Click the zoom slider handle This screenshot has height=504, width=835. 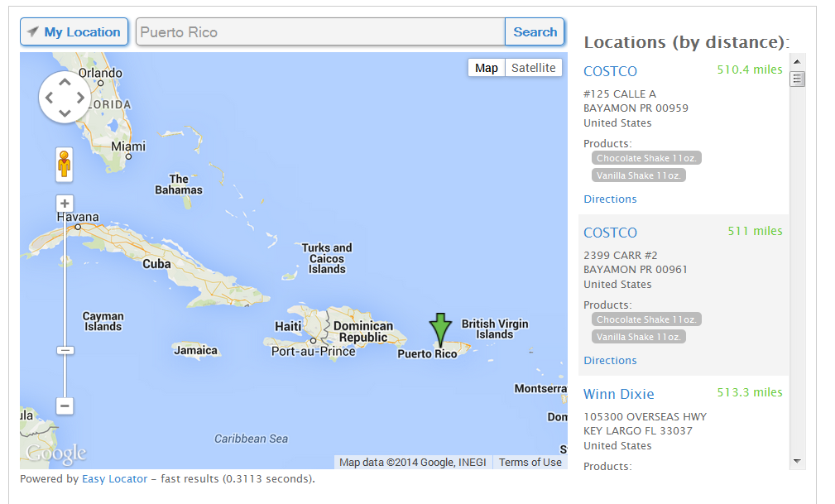(x=65, y=351)
